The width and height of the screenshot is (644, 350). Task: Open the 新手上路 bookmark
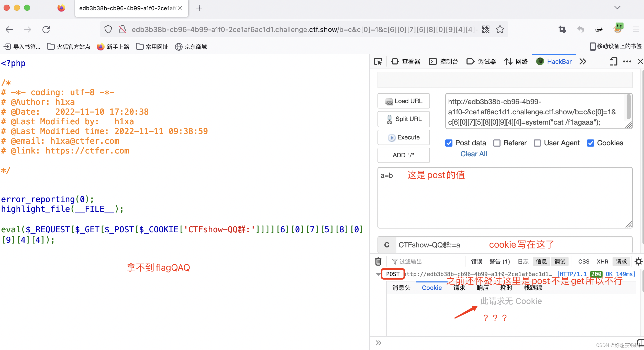(x=113, y=47)
